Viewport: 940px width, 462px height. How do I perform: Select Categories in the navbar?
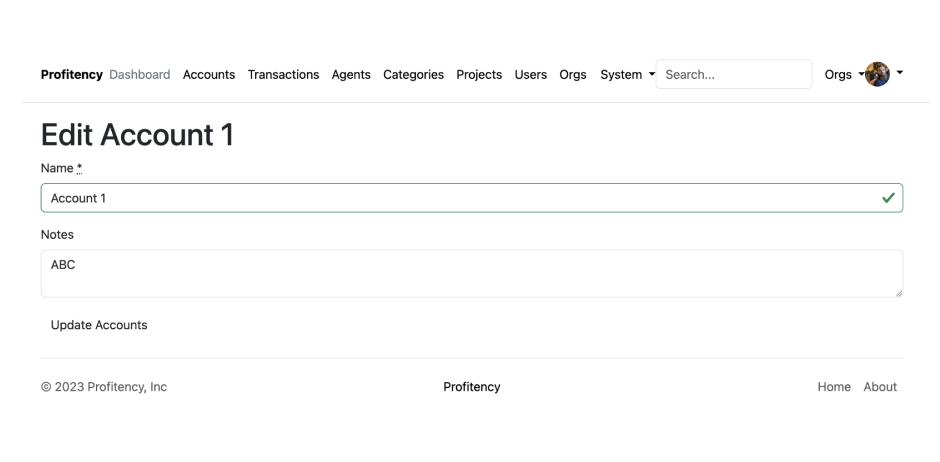[413, 74]
